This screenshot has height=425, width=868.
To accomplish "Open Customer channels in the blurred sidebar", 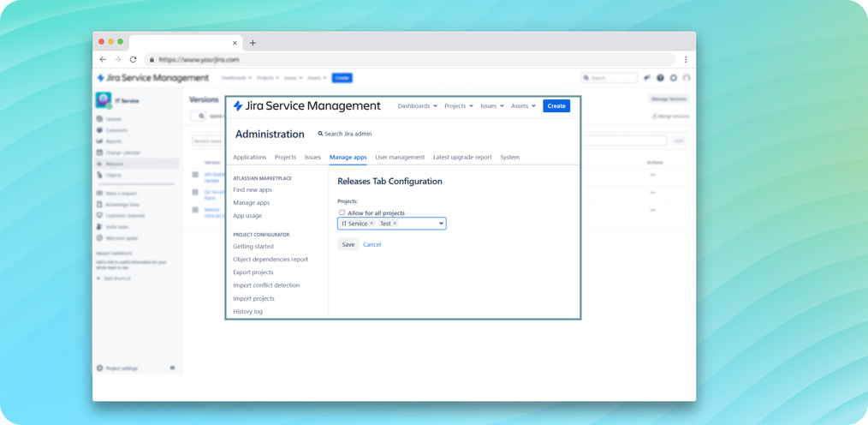I will pyautogui.click(x=121, y=216).
